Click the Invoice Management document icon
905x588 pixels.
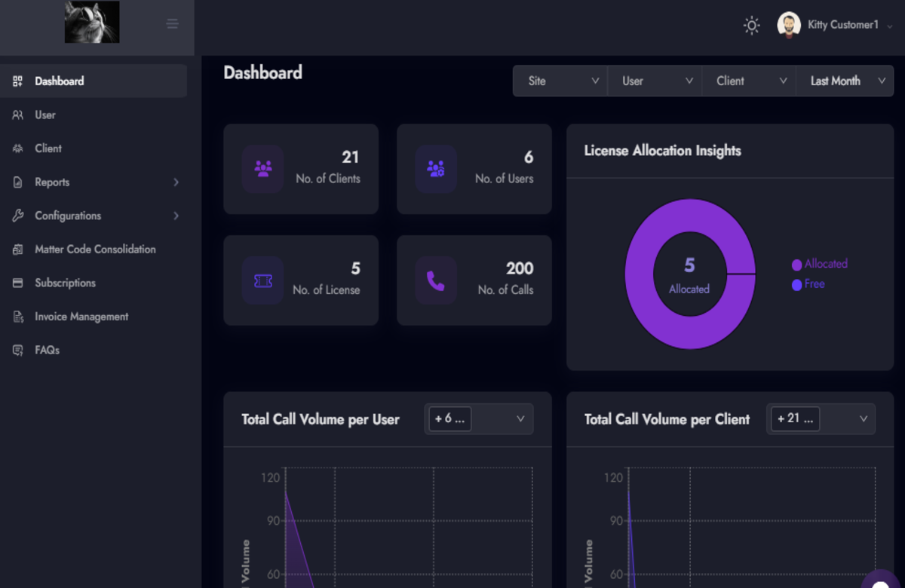point(18,317)
